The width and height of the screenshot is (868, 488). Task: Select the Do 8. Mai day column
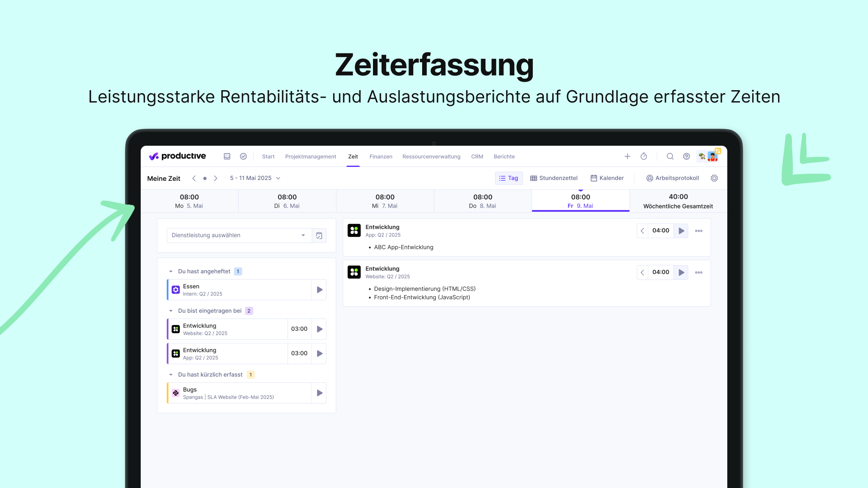click(x=483, y=200)
